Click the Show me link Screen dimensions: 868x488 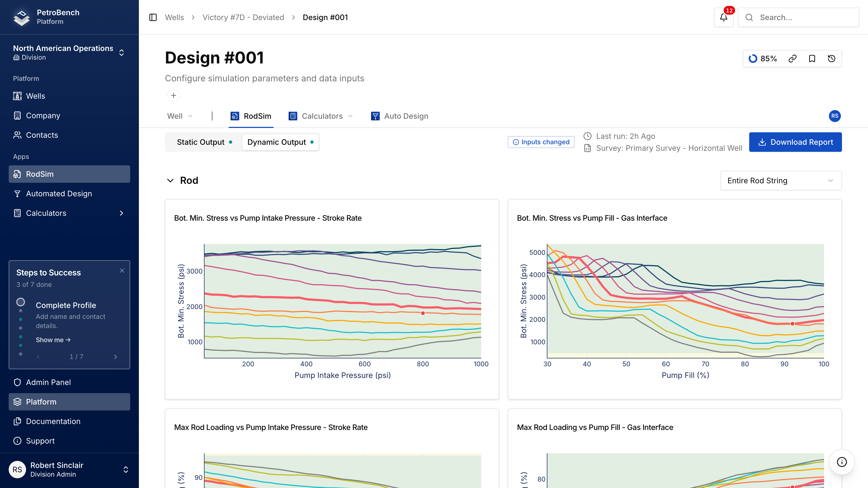point(53,340)
